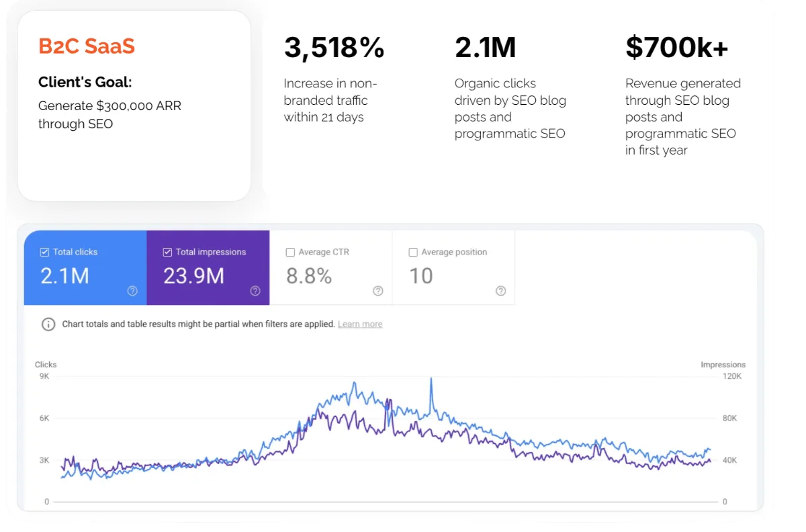Open help icon on Total clicks card

[x=132, y=291]
